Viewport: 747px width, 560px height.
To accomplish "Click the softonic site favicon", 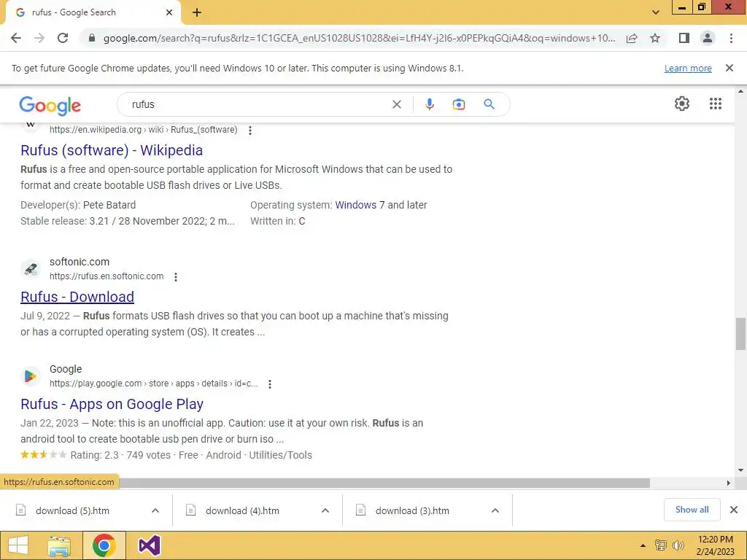I will click(31, 269).
